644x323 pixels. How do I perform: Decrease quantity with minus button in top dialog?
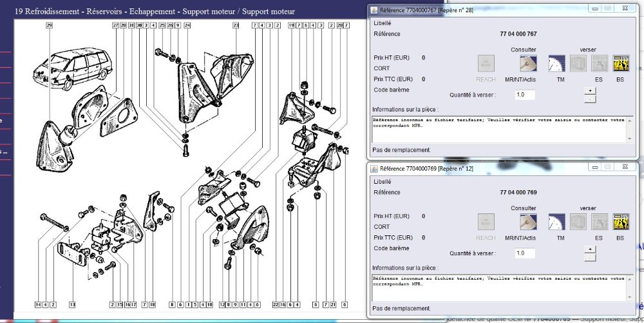[589, 99]
